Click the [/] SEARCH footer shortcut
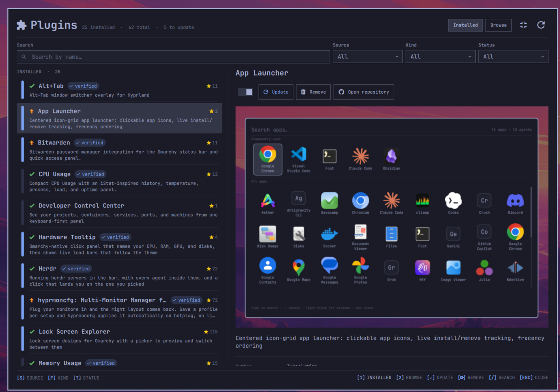Screen dimensions: 560x392 [502, 378]
